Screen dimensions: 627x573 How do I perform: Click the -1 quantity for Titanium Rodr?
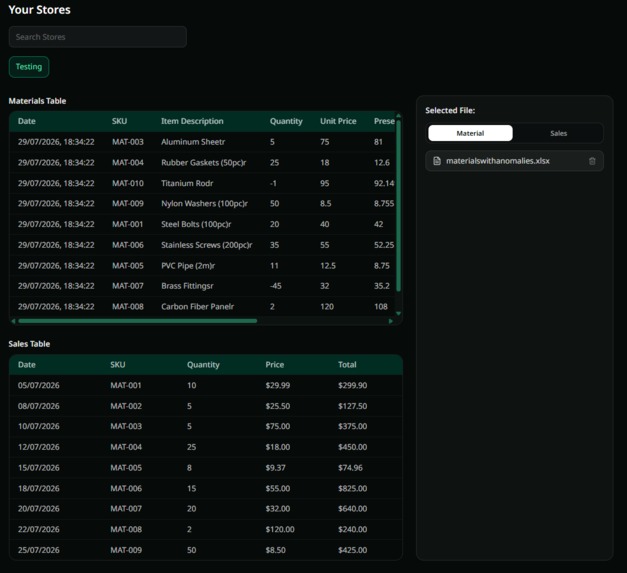click(x=273, y=183)
